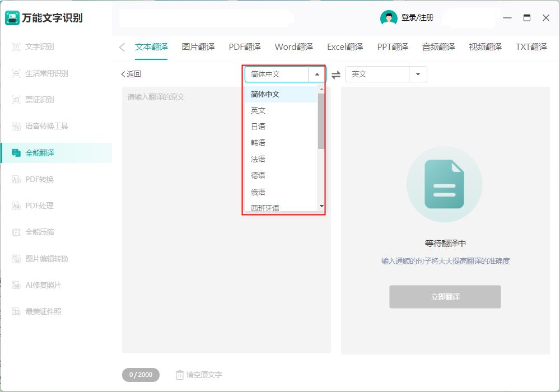Click the 等待翻译中 status text
Viewport: 560px width, 392px height.
point(445,244)
